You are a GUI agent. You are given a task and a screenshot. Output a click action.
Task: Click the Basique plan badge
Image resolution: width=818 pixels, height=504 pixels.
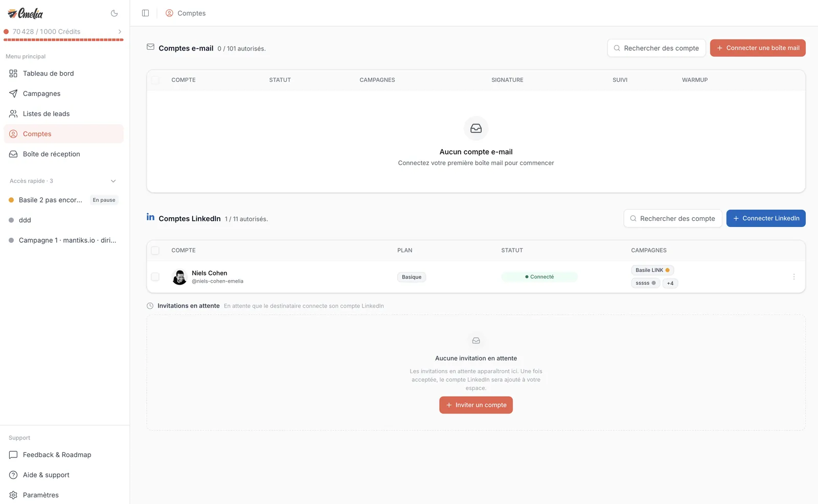click(412, 277)
